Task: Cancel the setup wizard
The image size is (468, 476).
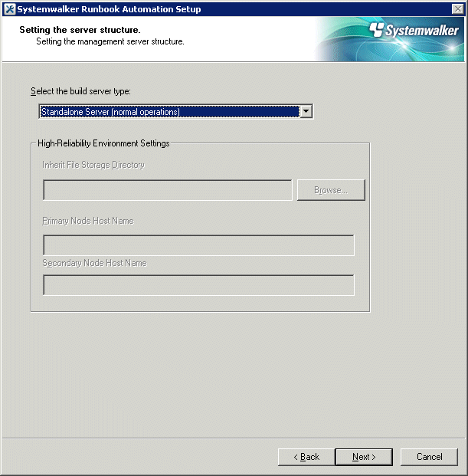Action: [429, 457]
